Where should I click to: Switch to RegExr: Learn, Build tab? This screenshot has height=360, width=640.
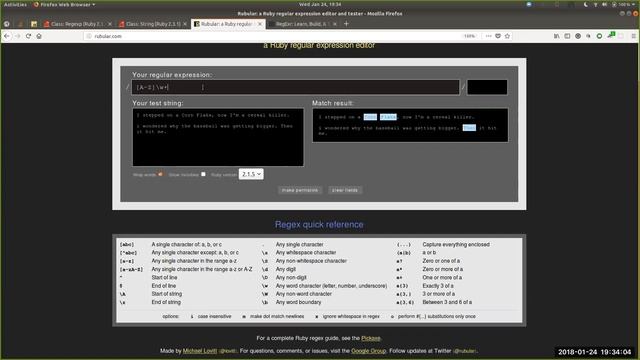(x=303, y=24)
